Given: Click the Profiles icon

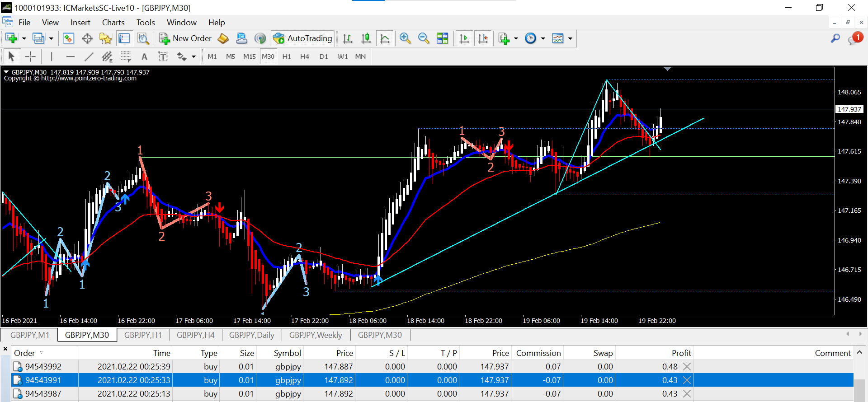Looking at the screenshot, I should coord(38,38).
